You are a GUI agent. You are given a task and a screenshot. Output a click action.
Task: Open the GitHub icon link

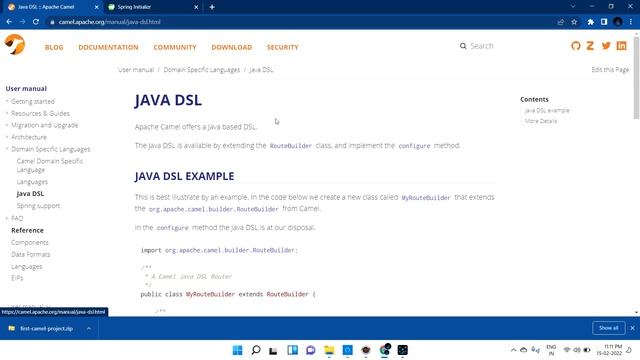(576, 46)
